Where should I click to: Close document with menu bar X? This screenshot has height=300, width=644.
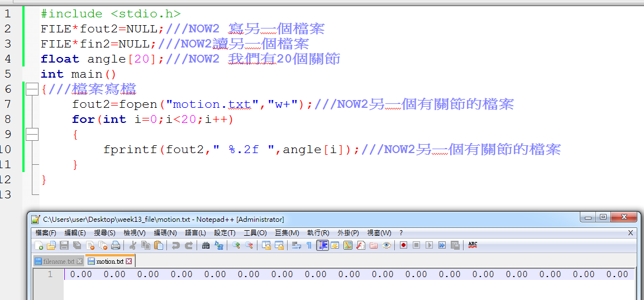coord(631,233)
